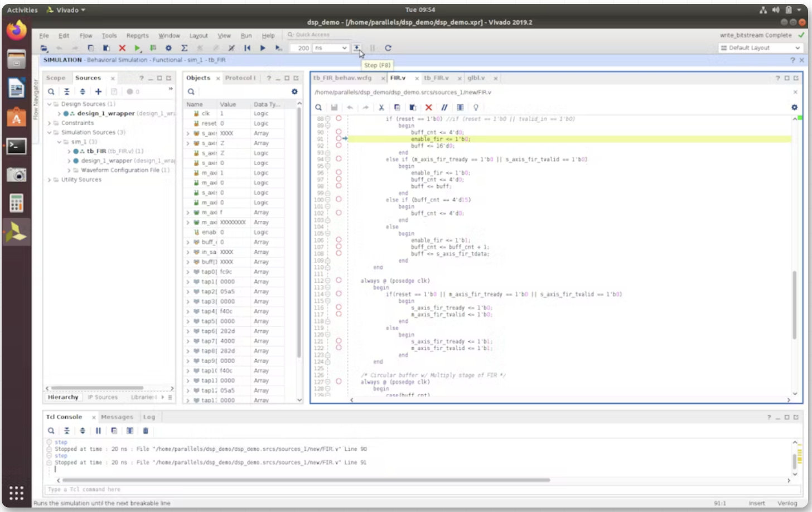Expand the Constraints tree node
The image size is (812, 512).
tap(49, 123)
